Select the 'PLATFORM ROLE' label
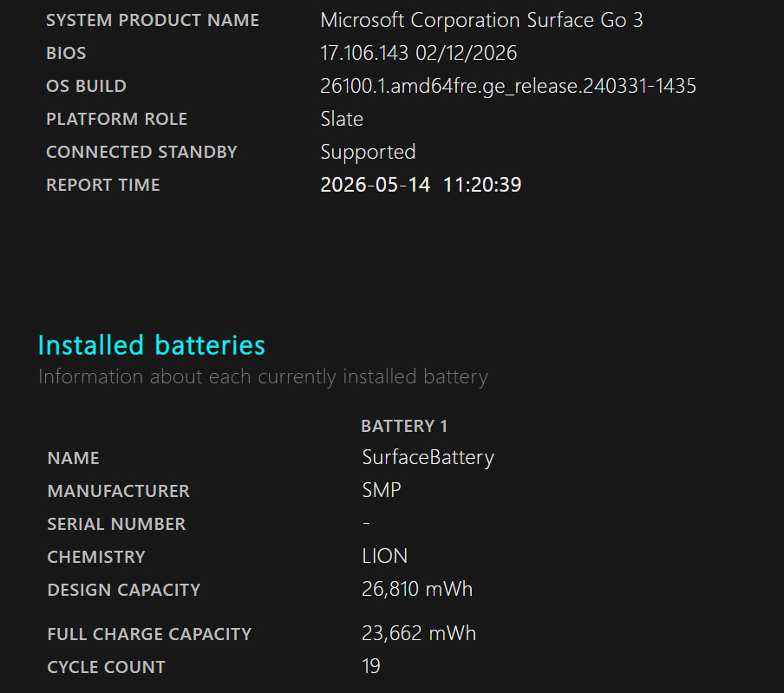 coord(116,119)
